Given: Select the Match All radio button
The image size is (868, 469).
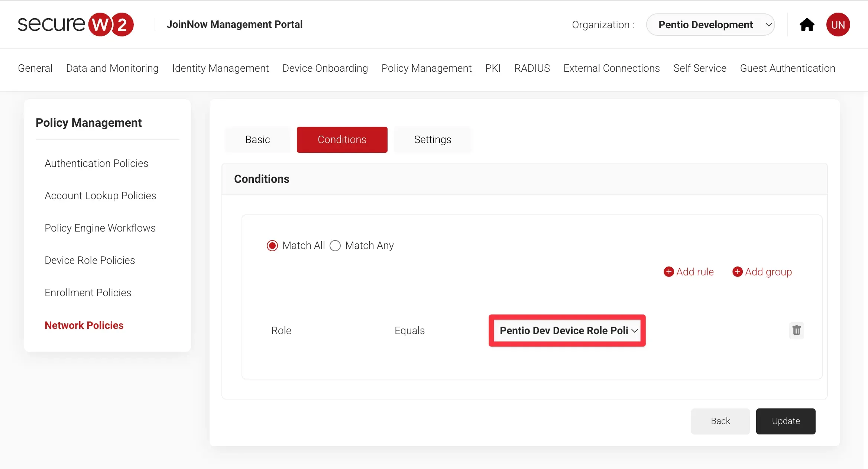Looking at the screenshot, I should 272,246.
